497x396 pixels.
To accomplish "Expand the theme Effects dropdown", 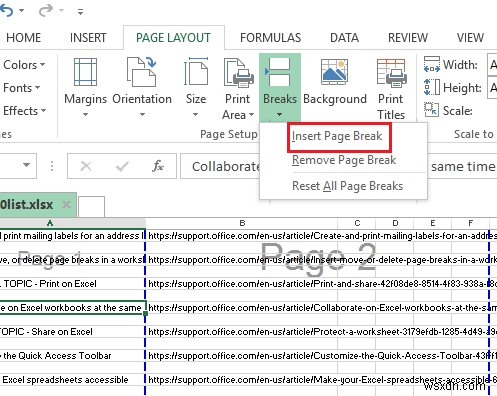I will [x=24, y=111].
